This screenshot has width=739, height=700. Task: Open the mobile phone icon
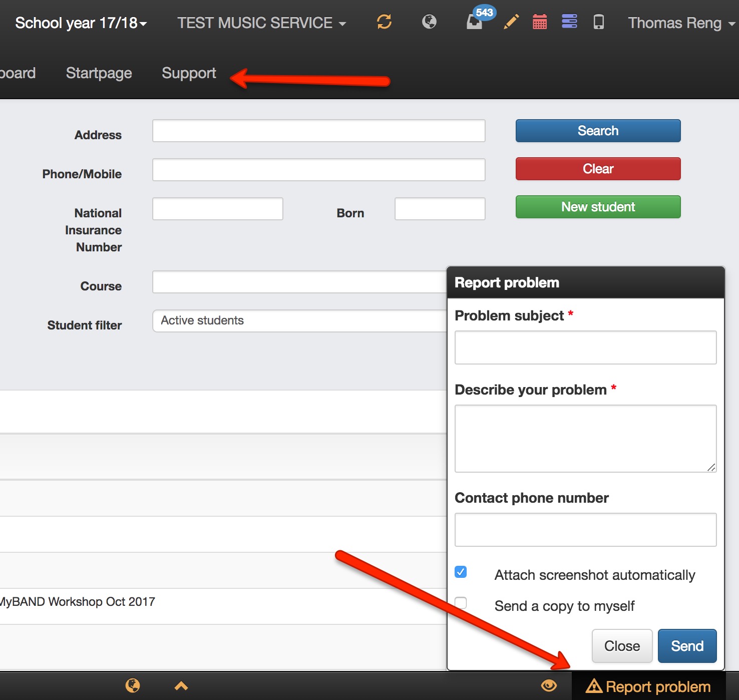point(599,22)
